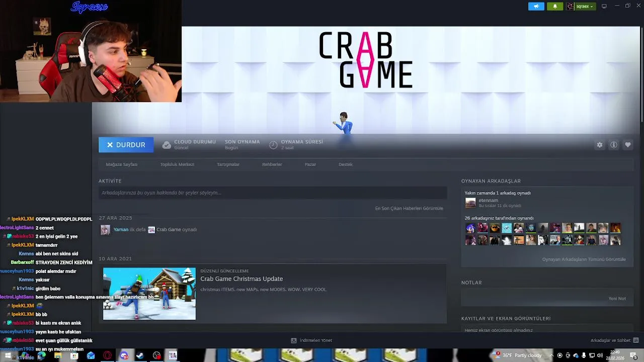Open Arkadaşlar ve Sohbet panel

[x=614, y=340]
